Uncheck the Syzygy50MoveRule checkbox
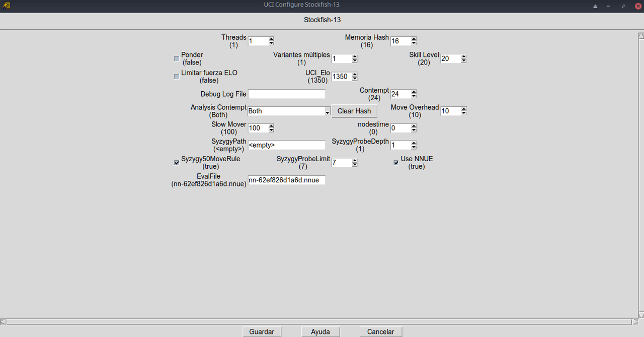The height and width of the screenshot is (337, 644). point(177,163)
